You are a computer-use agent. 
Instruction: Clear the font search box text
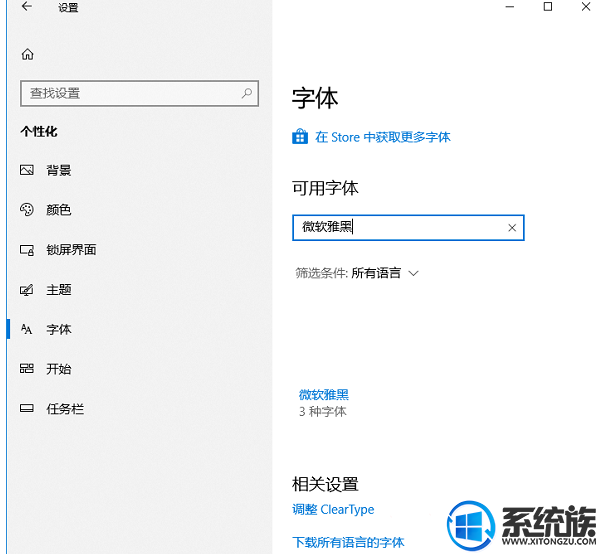tap(512, 228)
